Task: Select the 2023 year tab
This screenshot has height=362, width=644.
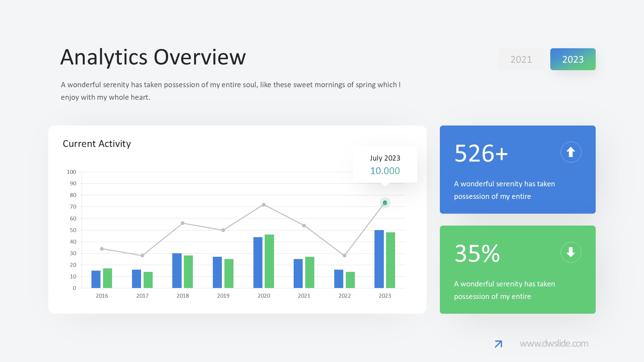Action: pos(573,59)
